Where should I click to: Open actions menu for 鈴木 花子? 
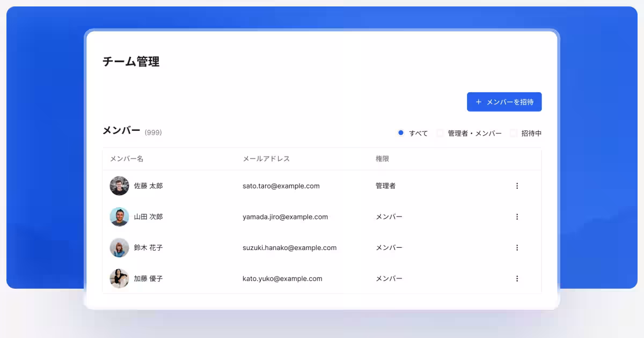pos(517,247)
